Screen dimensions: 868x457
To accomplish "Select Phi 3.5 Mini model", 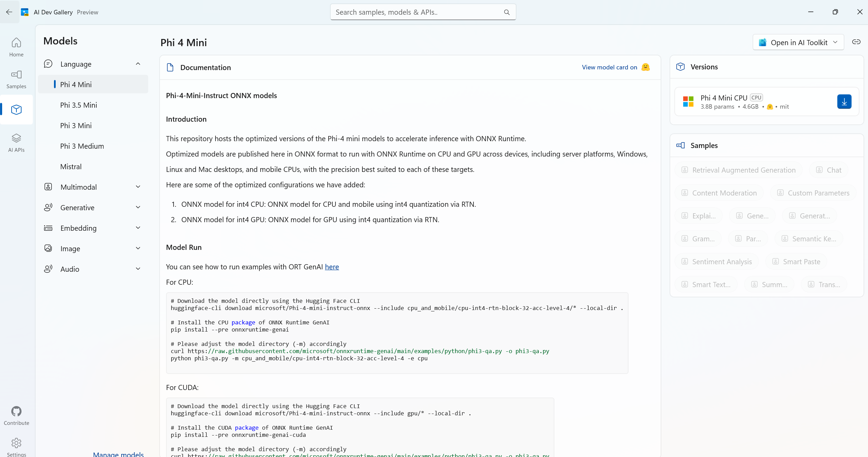I will point(93,105).
